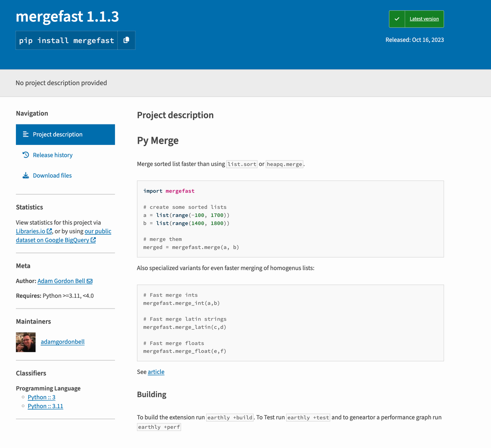Click the email icon beside Adam Gordon Bell
Screen dimensions: 491x448
coord(90,281)
